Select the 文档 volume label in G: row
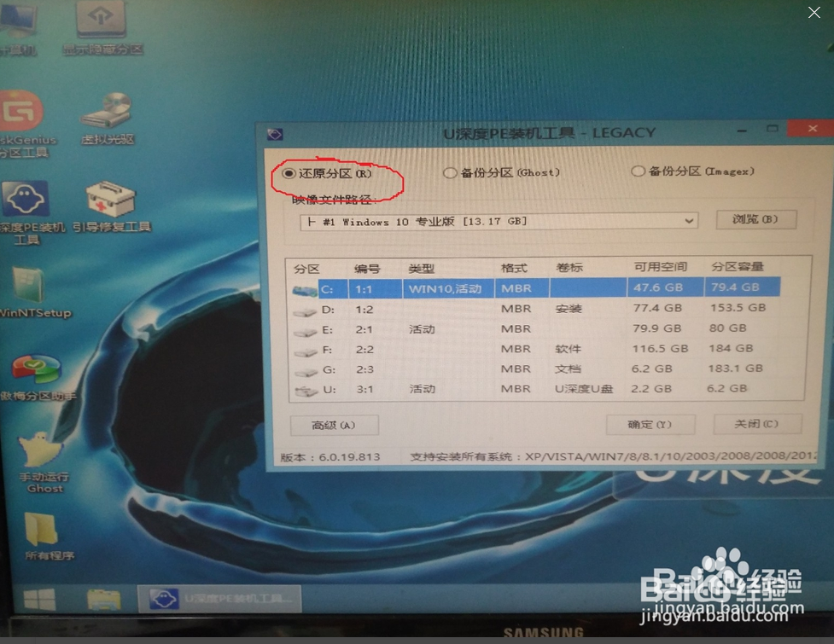This screenshot has height=644, width=834. [x=568, y=368]
